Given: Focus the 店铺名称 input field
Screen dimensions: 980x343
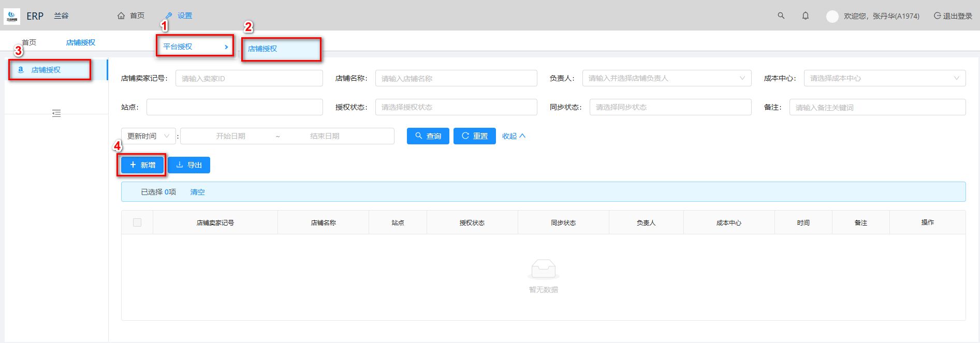Looking at the screenshot, I should point(456,78).
